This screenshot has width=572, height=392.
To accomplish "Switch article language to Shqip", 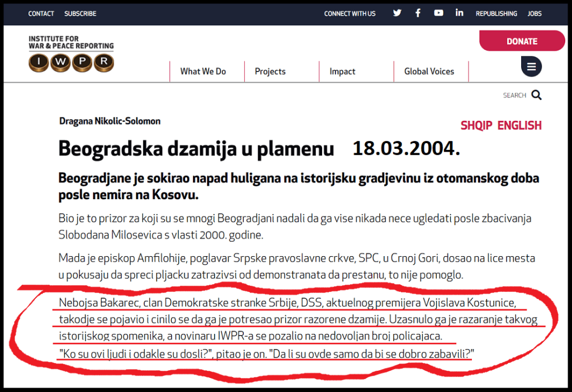I will click(476, 125).
